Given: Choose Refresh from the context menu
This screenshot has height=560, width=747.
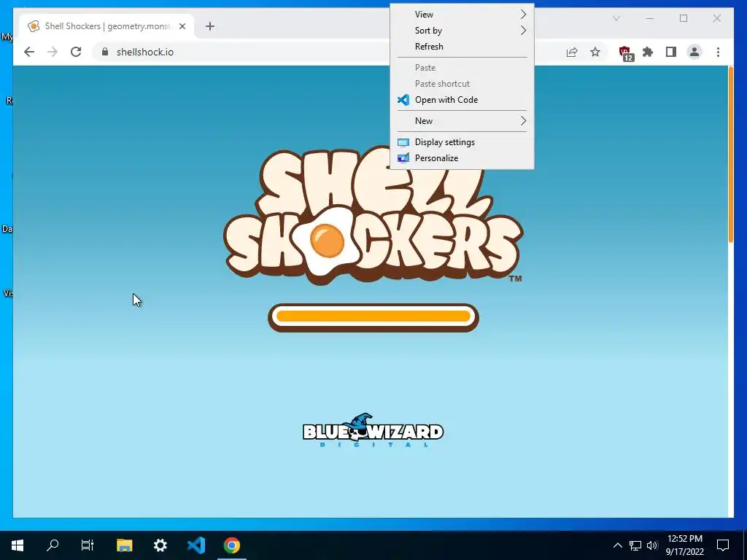Looking at the screenshot, I should [462, 47].
